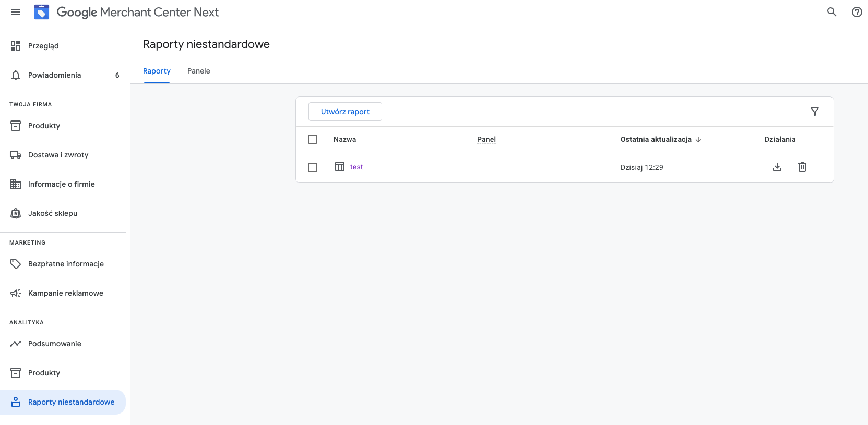The width and height of the screenshot is (868, 425).
Task: Click the Przegląd dashboard icon
Action: pos(16,46)
